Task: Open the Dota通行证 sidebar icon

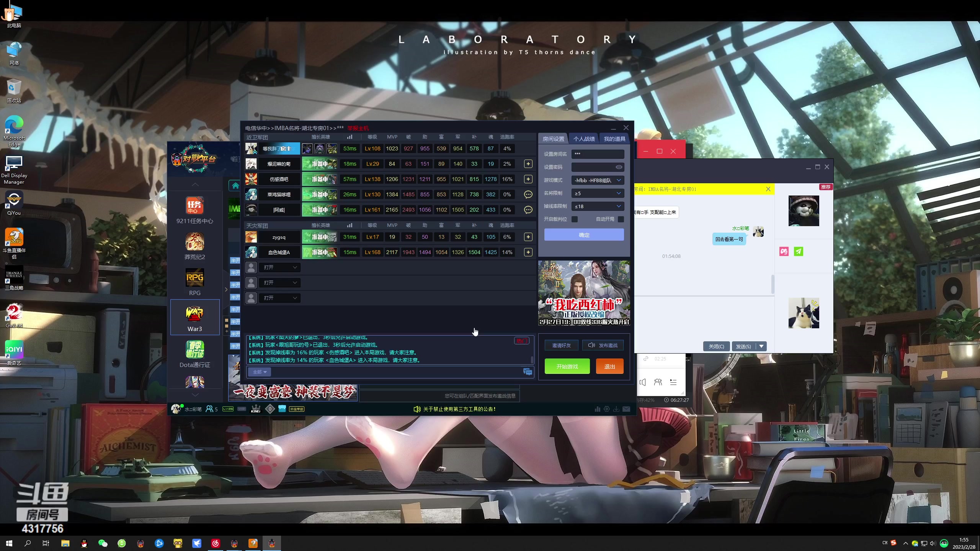Action: click(194, 354)
